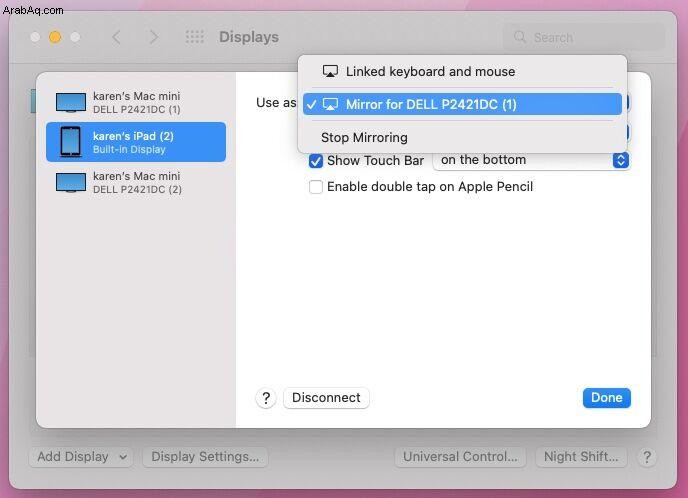The width and height of the screenshot is (688, 498).
Task: Click the Disconnect button
Action: (x=326, y=398)
